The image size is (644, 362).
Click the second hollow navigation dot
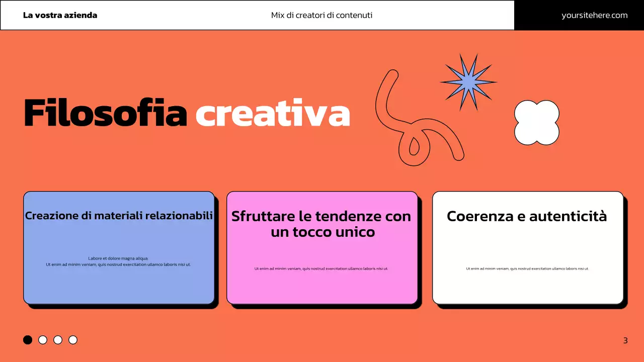point(43,340)
